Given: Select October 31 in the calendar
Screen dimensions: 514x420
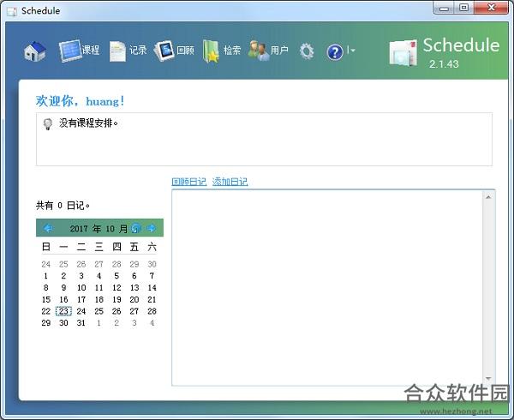Looking at the screenshot, I should click(81, 323).
